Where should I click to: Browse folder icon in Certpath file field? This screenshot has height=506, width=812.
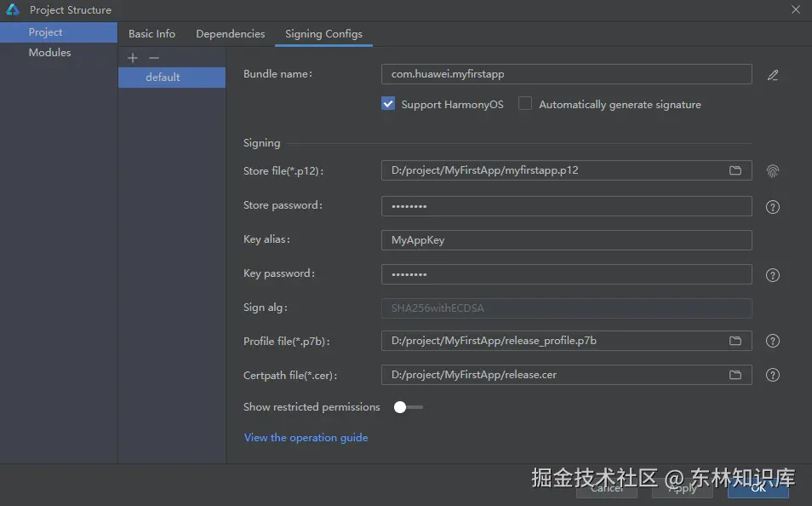(x=735, y=375)
